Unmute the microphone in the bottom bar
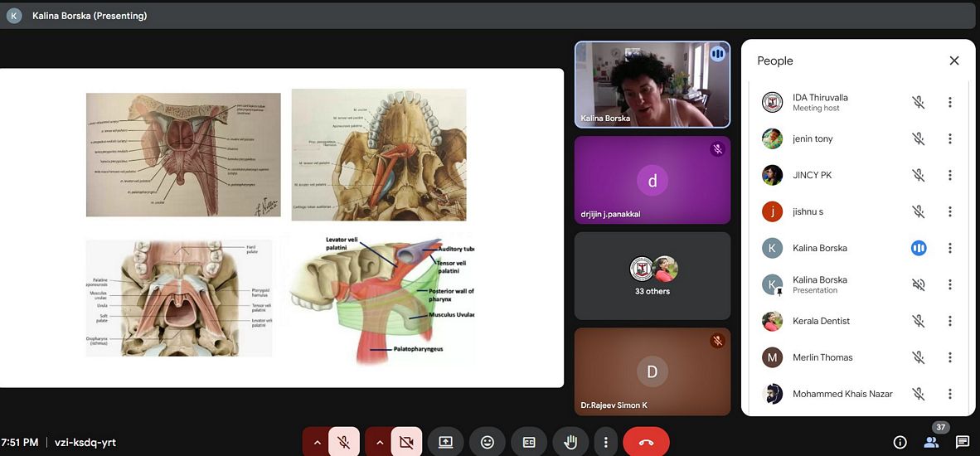Viewport: 980px width, 456px height. tap(344, 442)
